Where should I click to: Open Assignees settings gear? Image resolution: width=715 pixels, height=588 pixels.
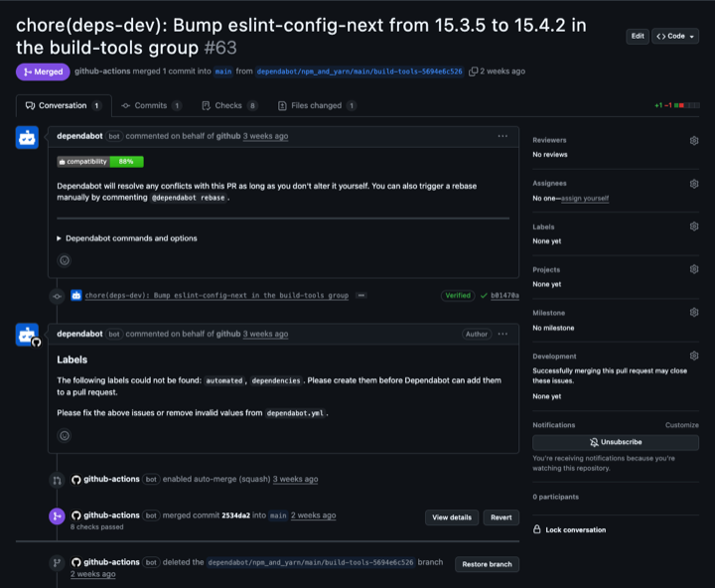pyautogui.click(x=693, y=184)
